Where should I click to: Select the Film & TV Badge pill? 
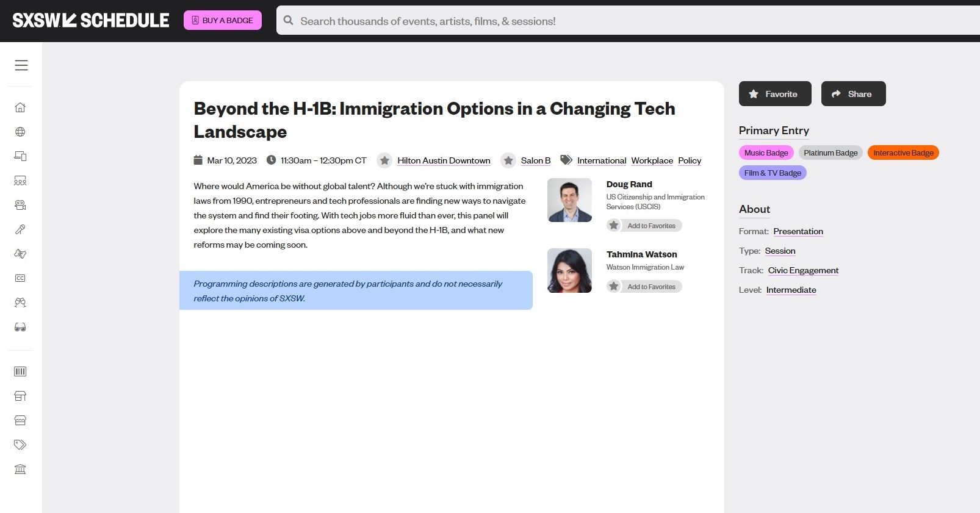(773, 173)
